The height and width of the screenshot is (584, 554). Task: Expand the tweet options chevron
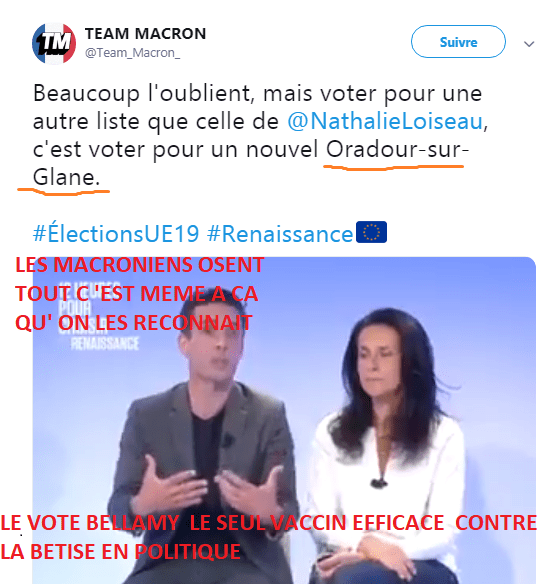pyautogui.click(x=529, y=44)
